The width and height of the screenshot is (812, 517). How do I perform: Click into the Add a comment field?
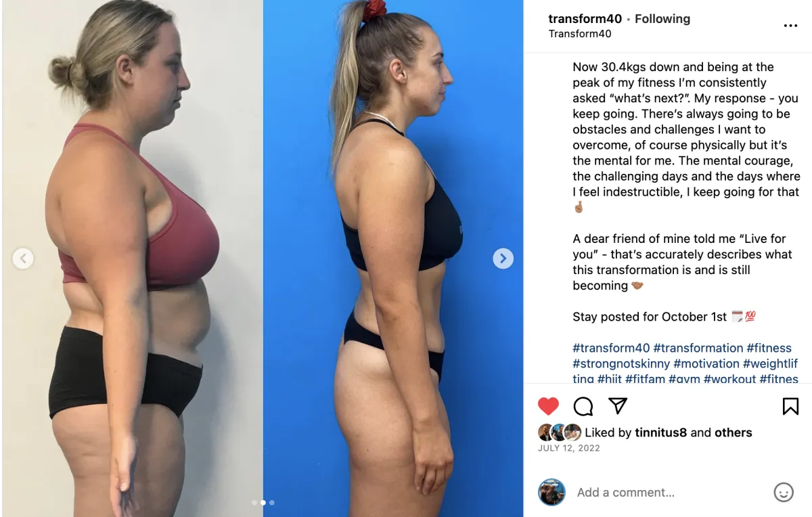(x=670, y=493)
